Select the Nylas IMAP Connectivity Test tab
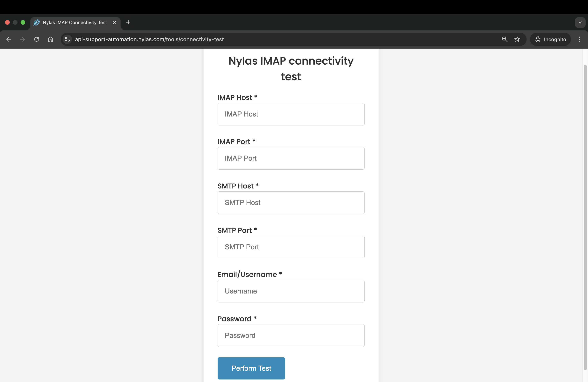Viewport: 588px width, 382px height. click(75, 23)
